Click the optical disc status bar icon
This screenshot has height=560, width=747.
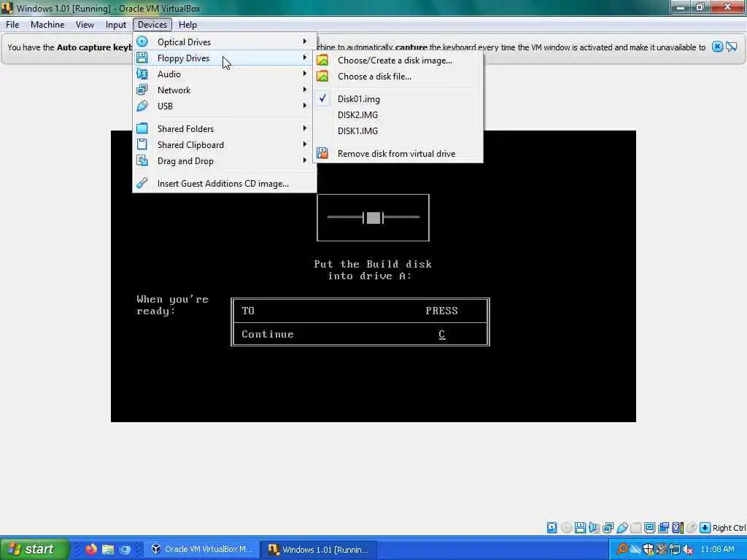(x=566, y=528)
